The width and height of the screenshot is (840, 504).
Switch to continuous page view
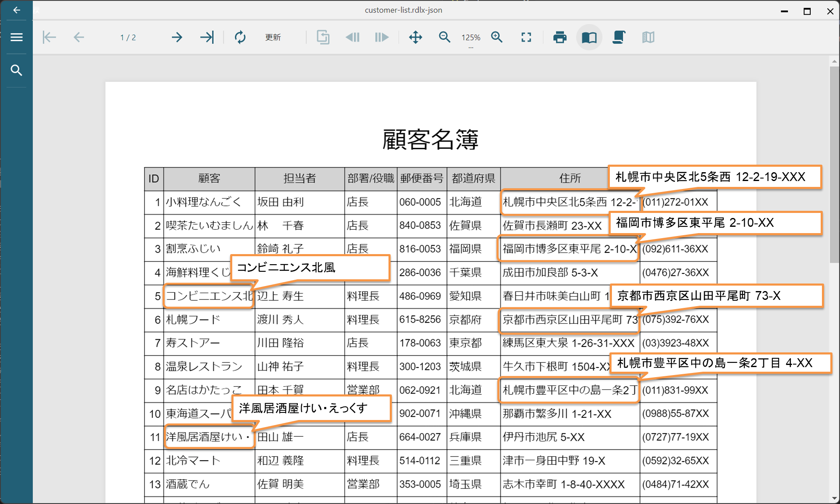619,37
